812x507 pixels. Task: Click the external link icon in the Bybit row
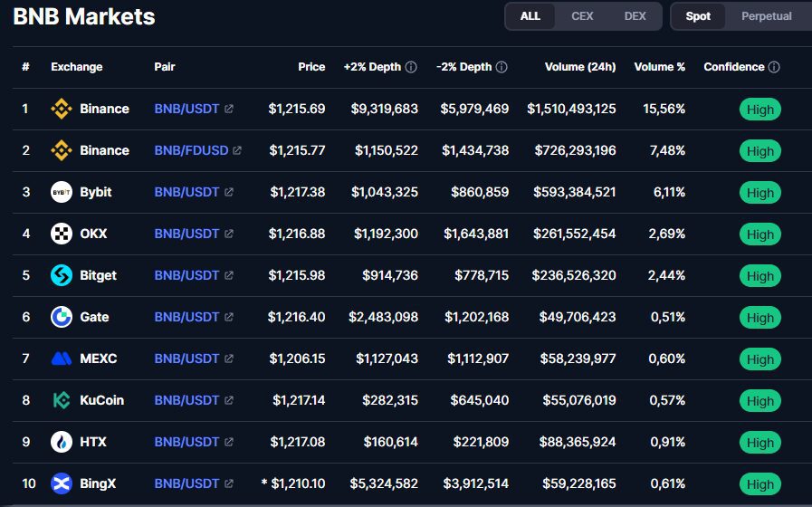(x=229, y=192)
